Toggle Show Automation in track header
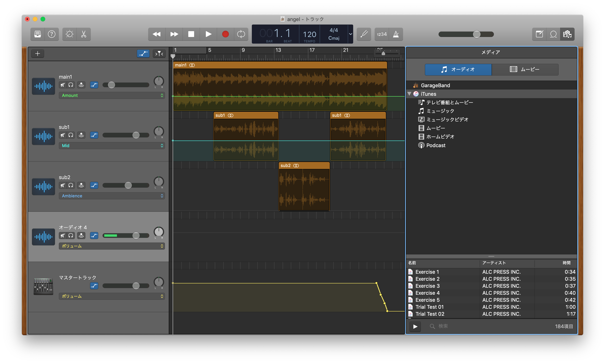The width and height of the screenshot is (605, 364). [143, 54]
